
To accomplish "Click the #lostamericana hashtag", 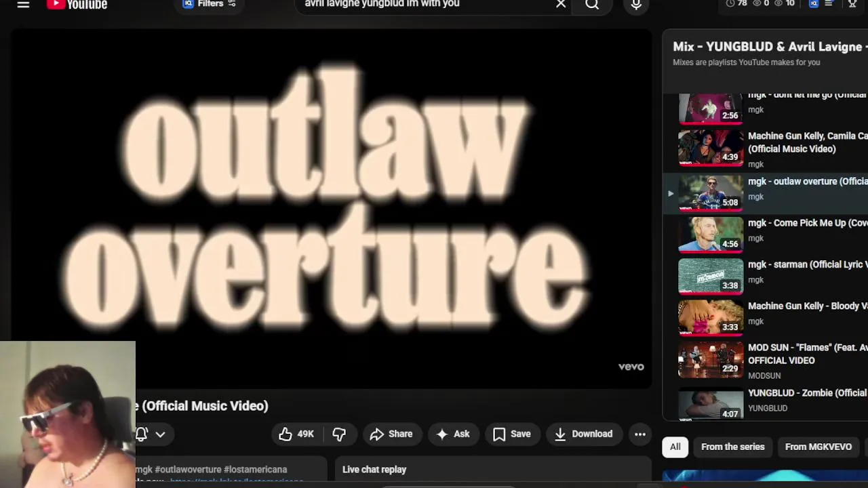I will pyautogui.click(x=256, y=469).
